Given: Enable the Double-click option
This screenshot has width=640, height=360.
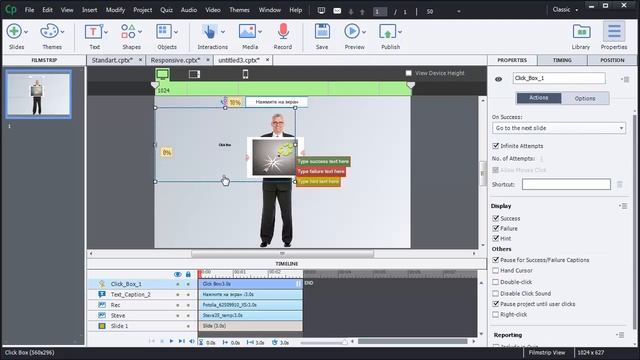Looking at the screenshot, I should [x=496, y=282].
